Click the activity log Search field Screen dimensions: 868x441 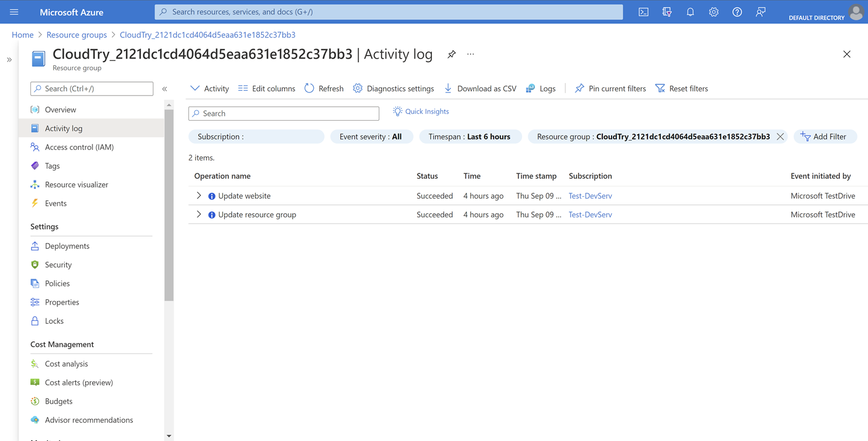284,113
